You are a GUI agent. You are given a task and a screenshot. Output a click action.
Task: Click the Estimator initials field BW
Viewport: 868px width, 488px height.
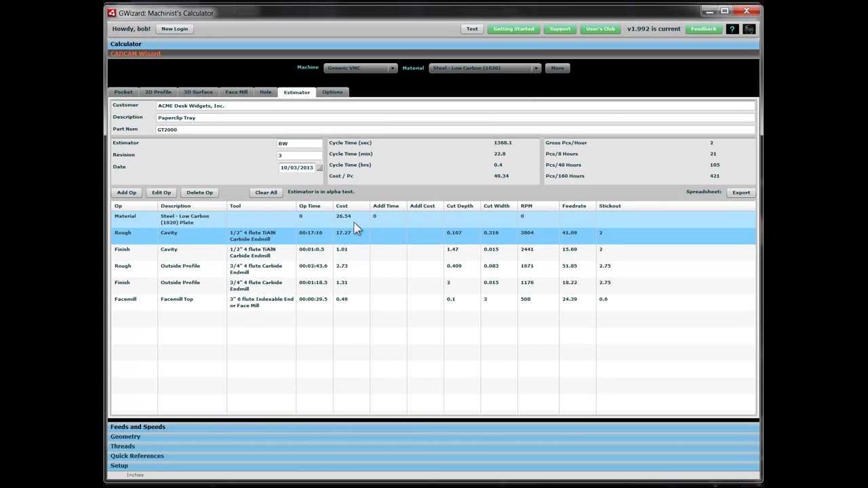[300, 144]
